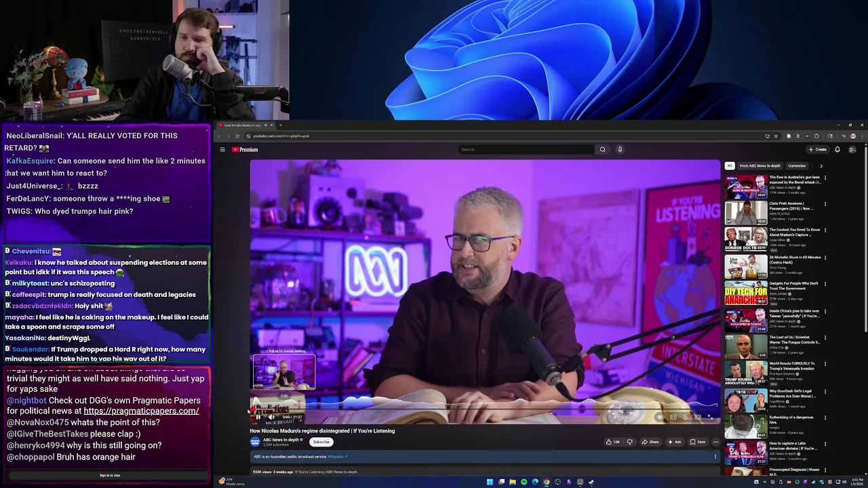Open the preview thumbnail above progress bar

284,372
